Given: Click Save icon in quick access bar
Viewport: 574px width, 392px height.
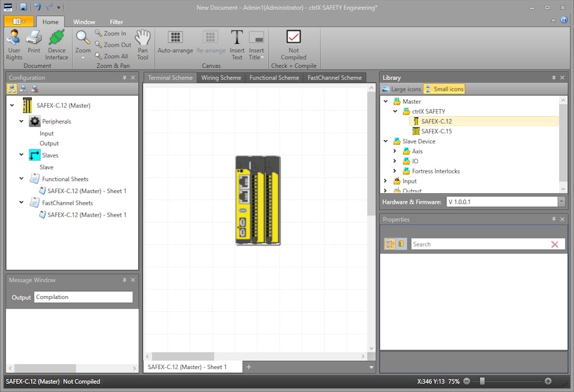Looking at the screenshot, I should pyautogui.click(x=24, y=6).
